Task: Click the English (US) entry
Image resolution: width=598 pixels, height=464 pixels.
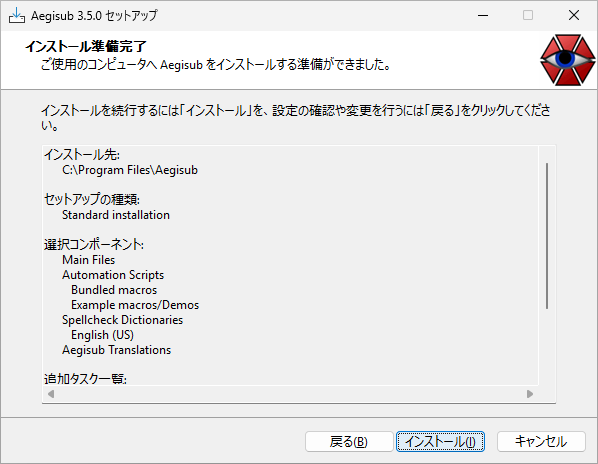Action: 102,335
